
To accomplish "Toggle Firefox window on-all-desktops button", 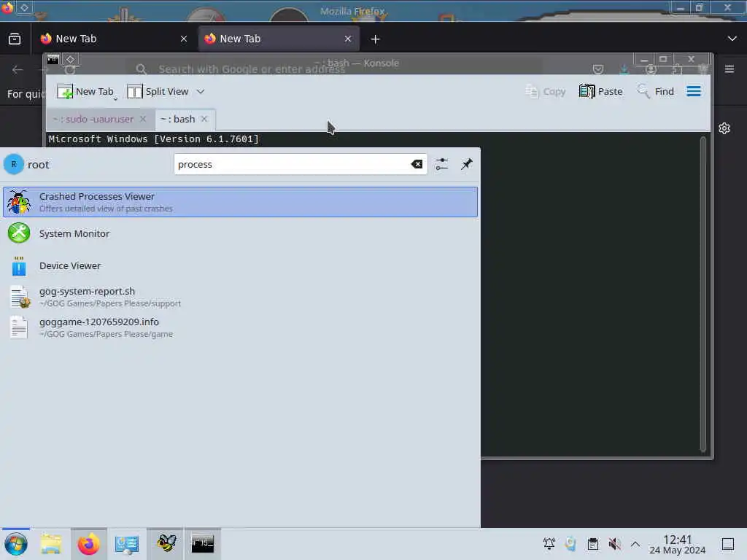I will pos(24,7).
